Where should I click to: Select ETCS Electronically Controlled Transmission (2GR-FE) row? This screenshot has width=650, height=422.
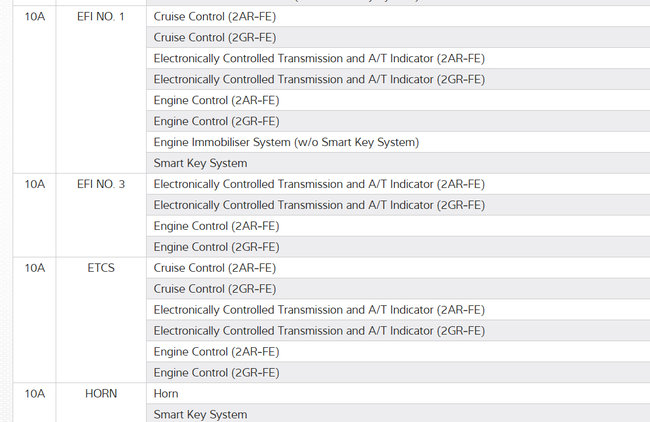coord(319,331)
